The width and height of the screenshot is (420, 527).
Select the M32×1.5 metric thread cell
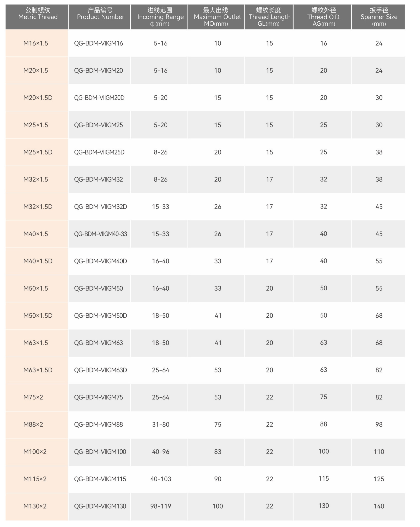[x=36, y=179]
